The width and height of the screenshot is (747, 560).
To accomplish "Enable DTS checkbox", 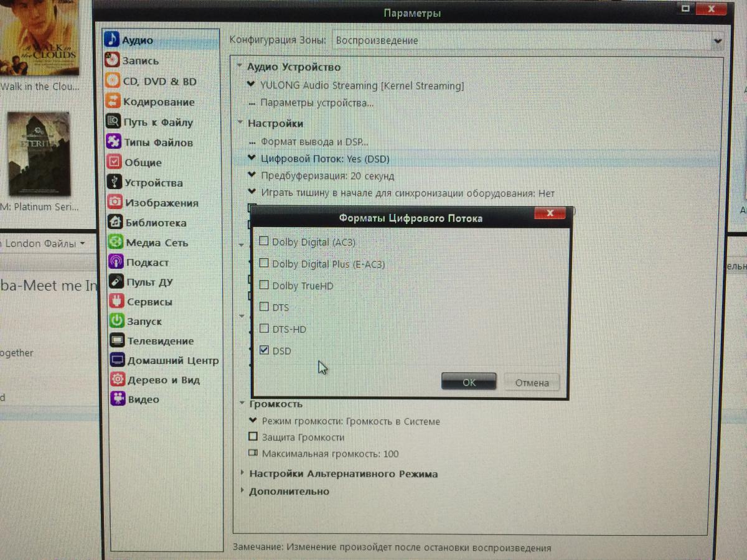I will pos(264,307).
